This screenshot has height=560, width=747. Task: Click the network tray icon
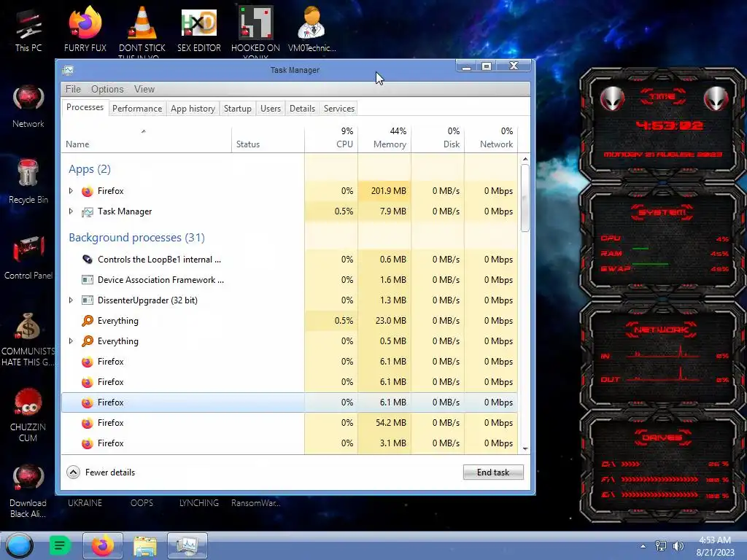coord(661,545)
